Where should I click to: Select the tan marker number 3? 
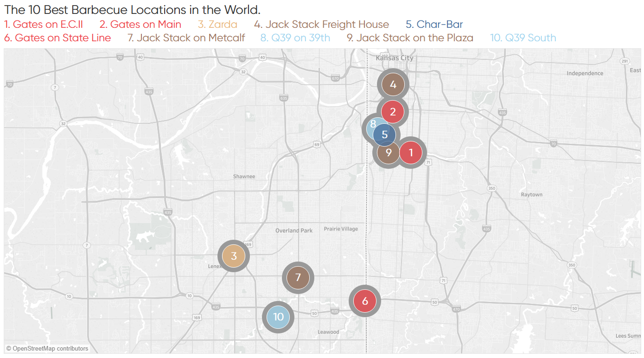point(234,256)
